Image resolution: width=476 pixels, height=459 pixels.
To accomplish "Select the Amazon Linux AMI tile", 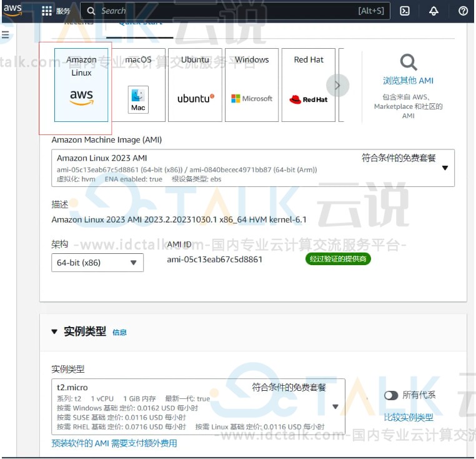I will click(81, 85).
